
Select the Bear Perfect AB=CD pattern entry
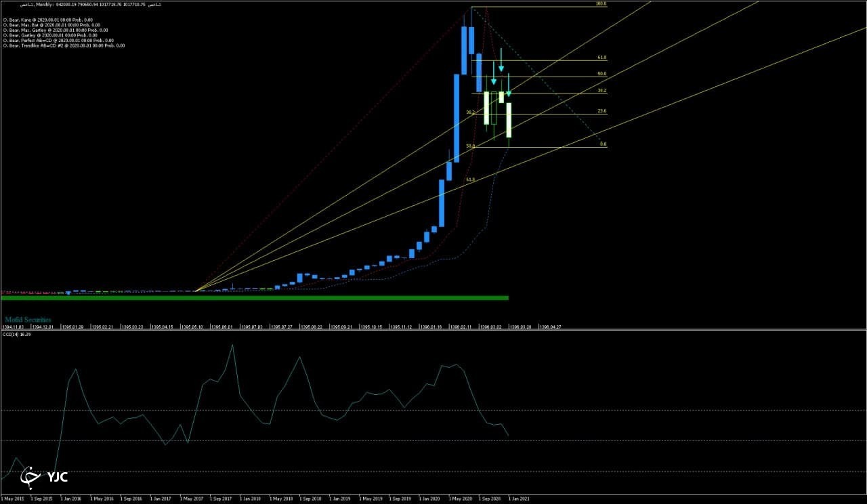click(58, 41)
